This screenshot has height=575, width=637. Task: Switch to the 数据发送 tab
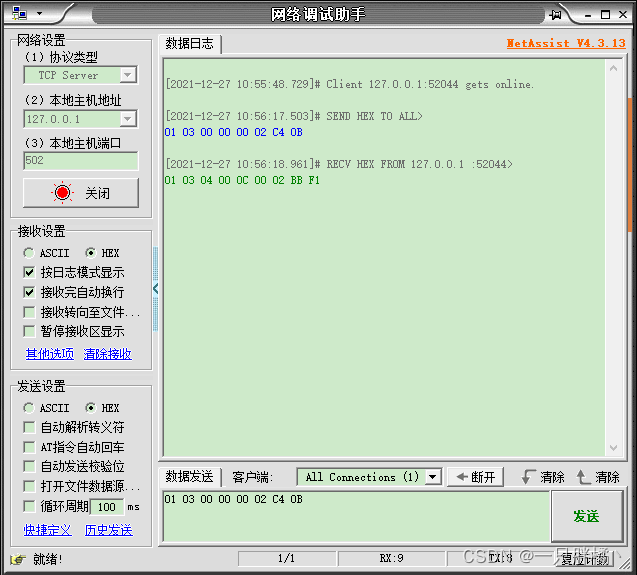[x=189, y=477]
